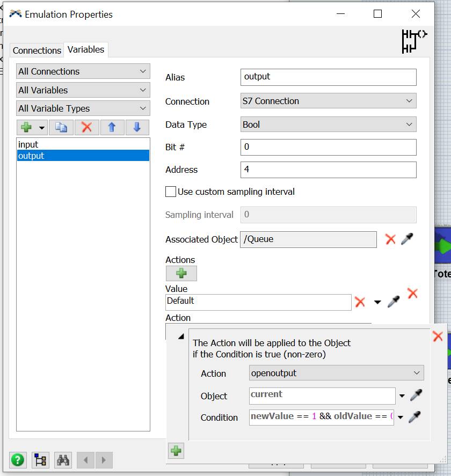Open the All Connections dropdown
Image resolution: width=451 pixels, height=476 pixels.
click(x=83, y=71)
